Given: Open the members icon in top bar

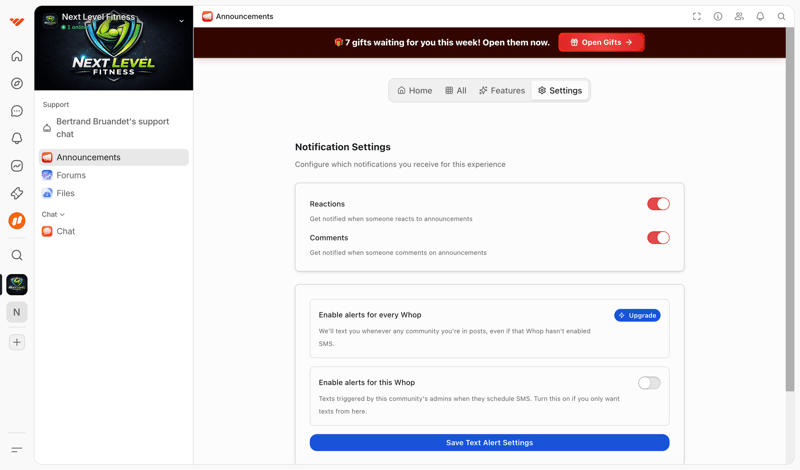Looking at the screenshot, I should [739, 17].
